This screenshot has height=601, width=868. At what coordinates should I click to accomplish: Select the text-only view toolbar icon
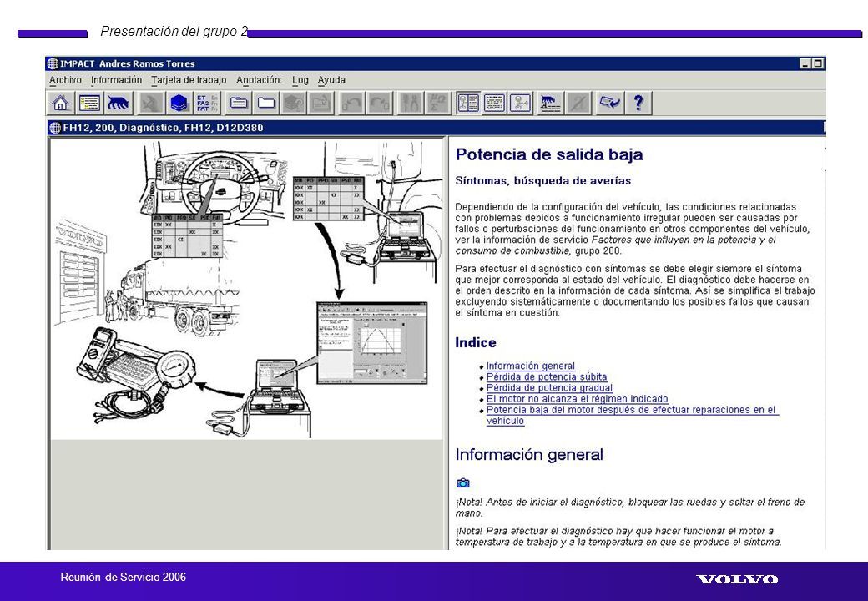pos(494,103)
